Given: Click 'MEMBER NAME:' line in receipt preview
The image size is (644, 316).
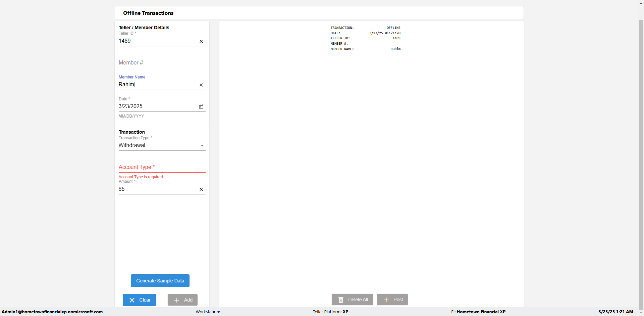Looking at the screenshot, I should (x=366, y=49).
